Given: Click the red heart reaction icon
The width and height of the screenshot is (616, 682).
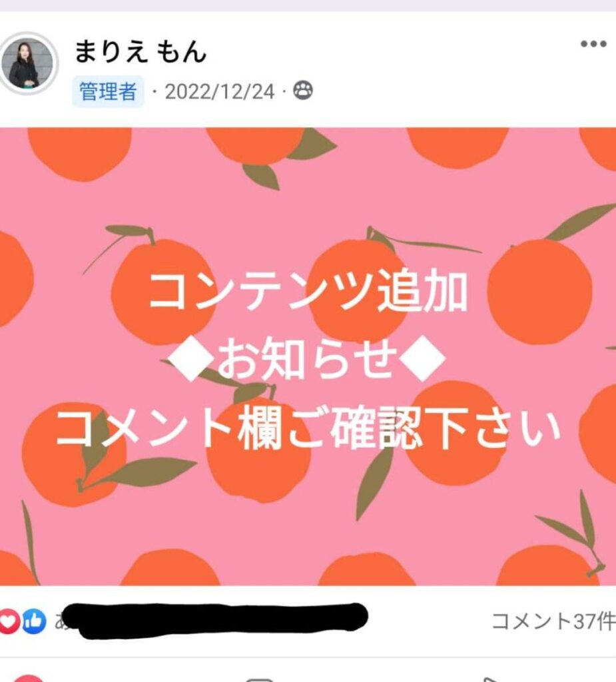Looking at the screenshot, I should pyautogui.click(x=9, y=621).
